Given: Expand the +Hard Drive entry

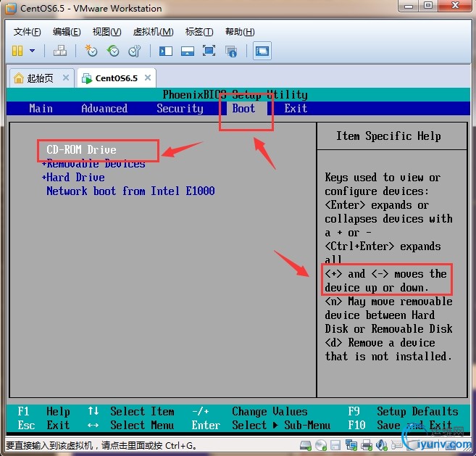Looking at the screenshot, I should click(73, 178).
